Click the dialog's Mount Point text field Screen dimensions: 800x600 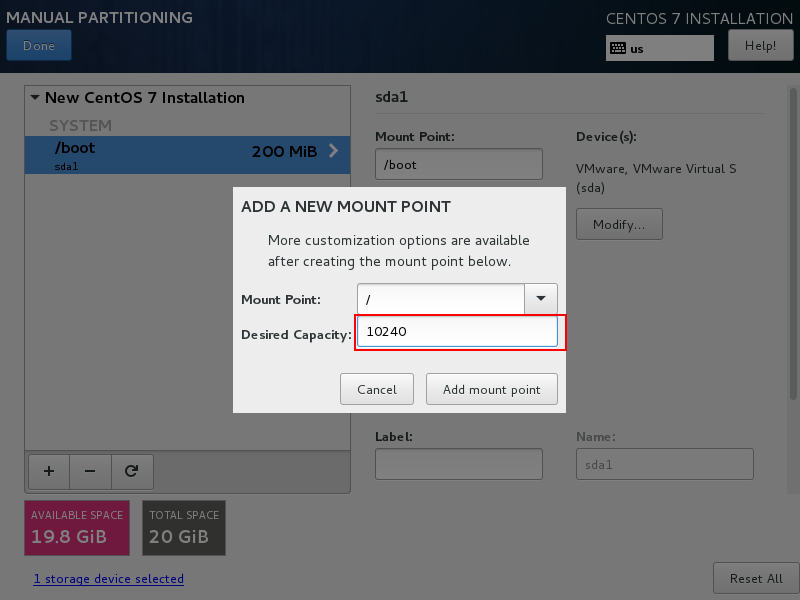click(x=440, y=299)
